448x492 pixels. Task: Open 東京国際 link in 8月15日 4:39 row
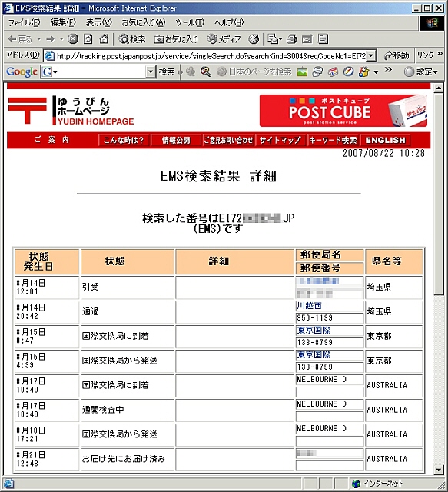pyautogui.click(x=314, y=355)
